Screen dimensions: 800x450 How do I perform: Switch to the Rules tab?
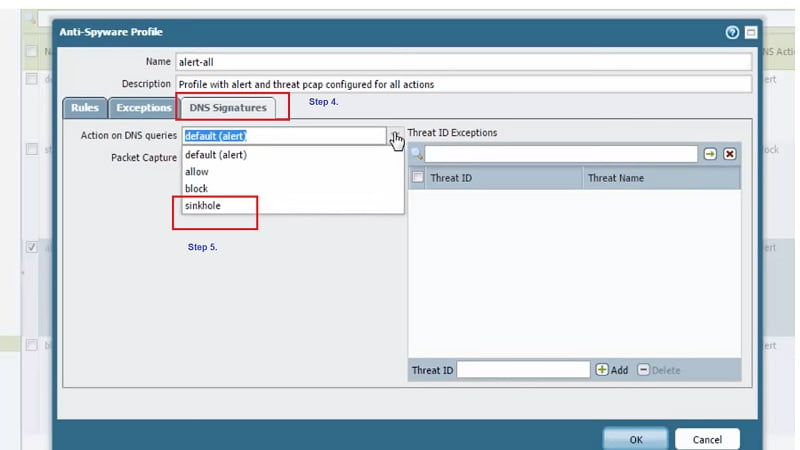coord(85,108)
